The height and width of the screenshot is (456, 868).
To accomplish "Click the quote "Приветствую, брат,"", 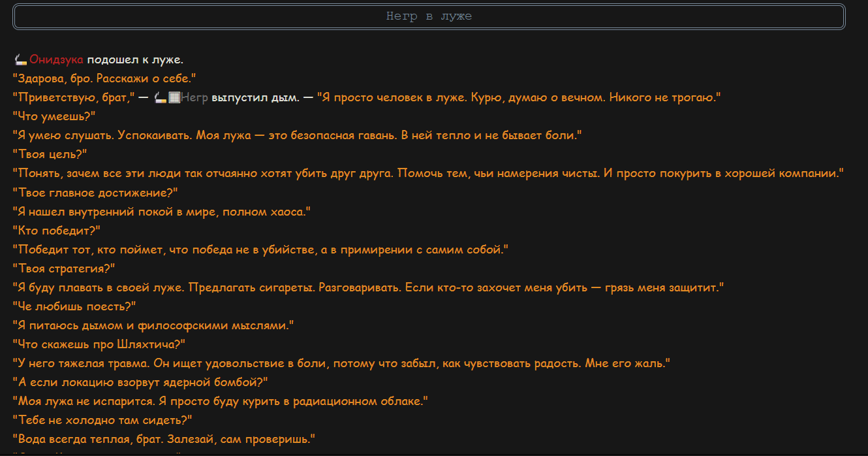I will coord(74,98).
